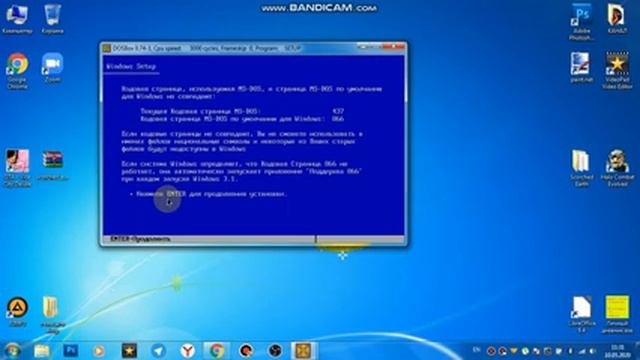640x360 pixels.
Task: Switch to the DOSBox taskbar button
Action: [x=304, y=351]
